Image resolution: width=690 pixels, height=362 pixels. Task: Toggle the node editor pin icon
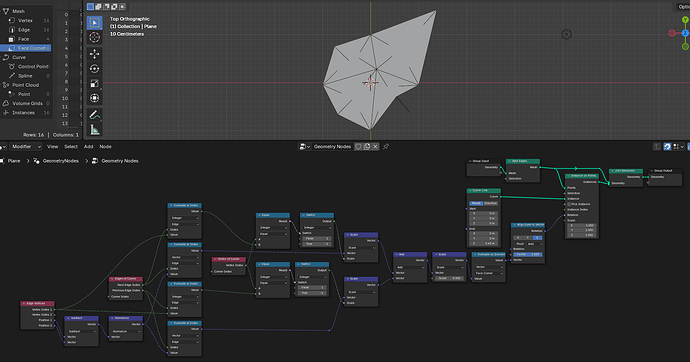coord(386,146)
